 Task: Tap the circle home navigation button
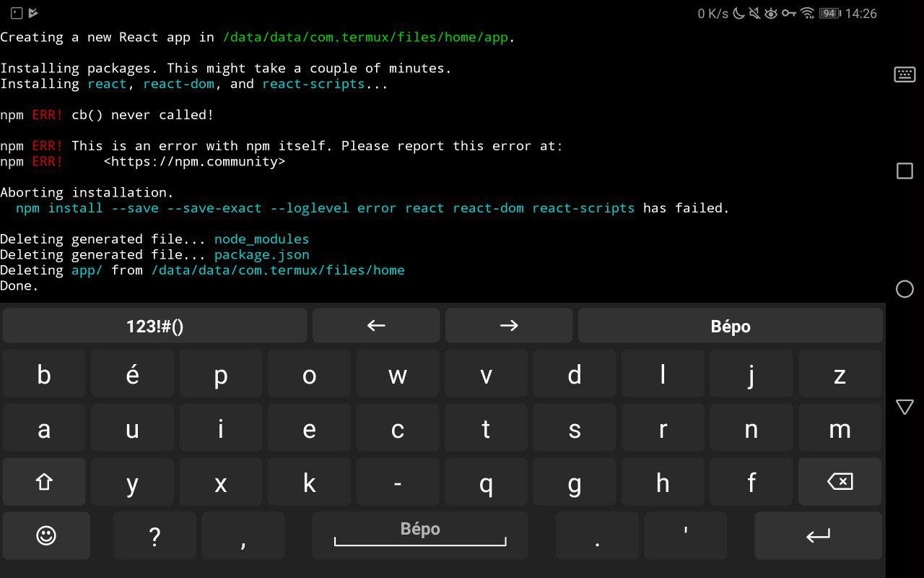point(905,289)
